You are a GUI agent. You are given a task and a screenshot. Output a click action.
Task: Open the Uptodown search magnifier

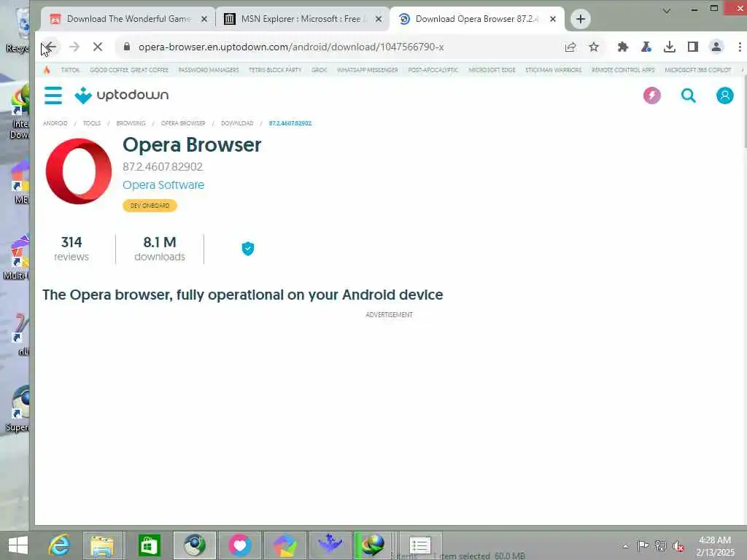[x=688, y=96]
